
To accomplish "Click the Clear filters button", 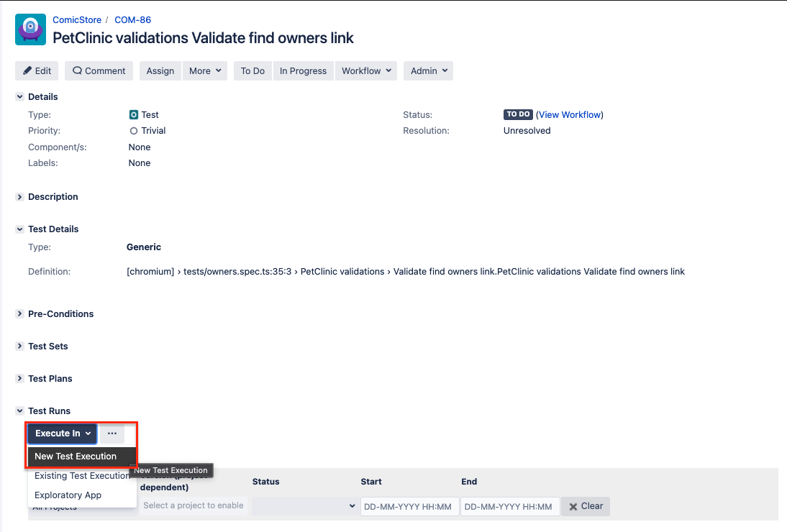I will [x=586, y=506].
